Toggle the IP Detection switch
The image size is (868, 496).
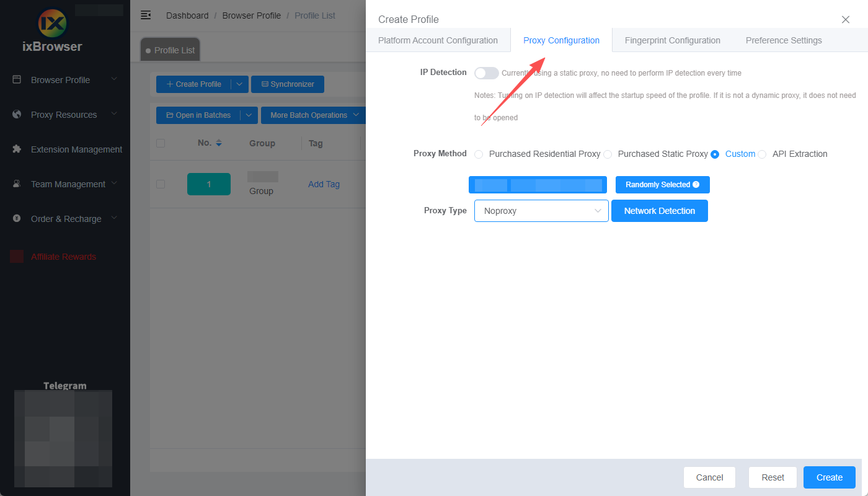click(486, 73)
